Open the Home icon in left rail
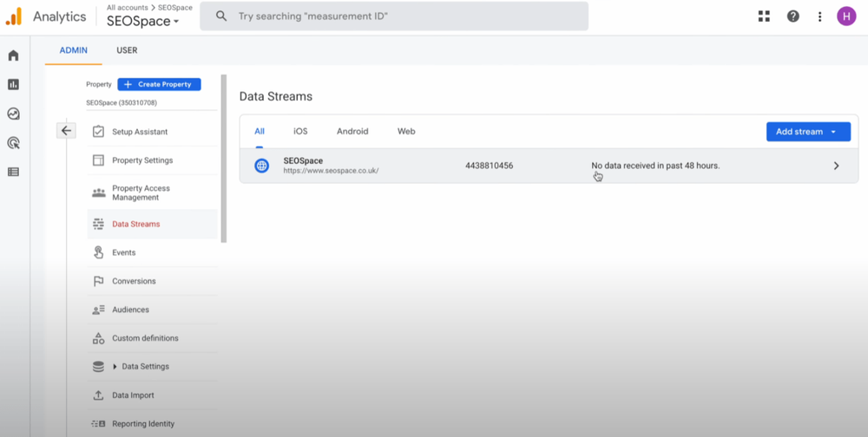 (x=13, y=55)
